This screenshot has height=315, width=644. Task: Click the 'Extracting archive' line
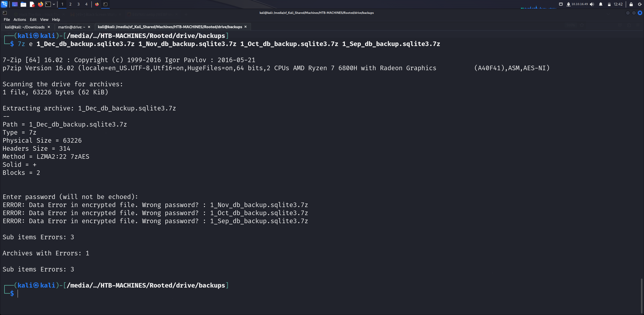89,108
